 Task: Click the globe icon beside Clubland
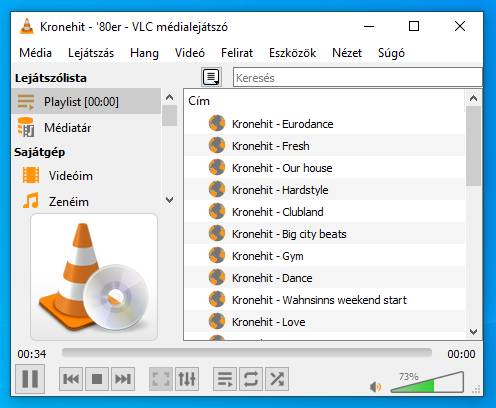(x=217, y=211)
